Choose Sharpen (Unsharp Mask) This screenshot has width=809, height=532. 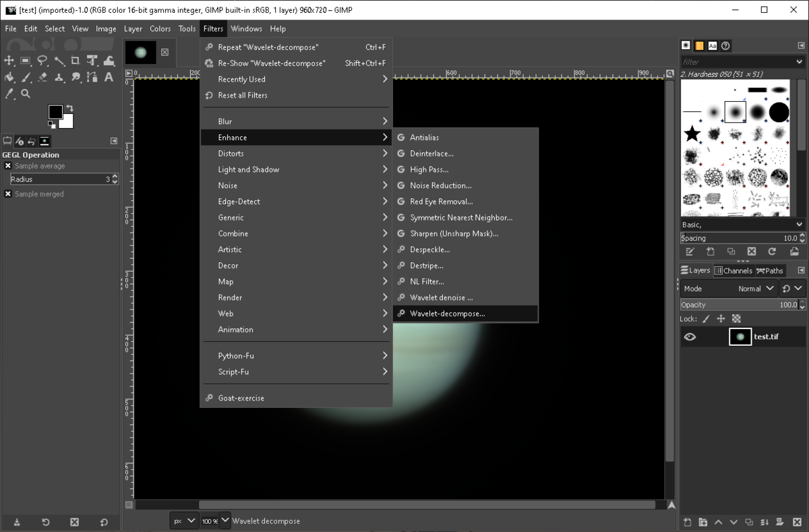click(x=465, y=233)
